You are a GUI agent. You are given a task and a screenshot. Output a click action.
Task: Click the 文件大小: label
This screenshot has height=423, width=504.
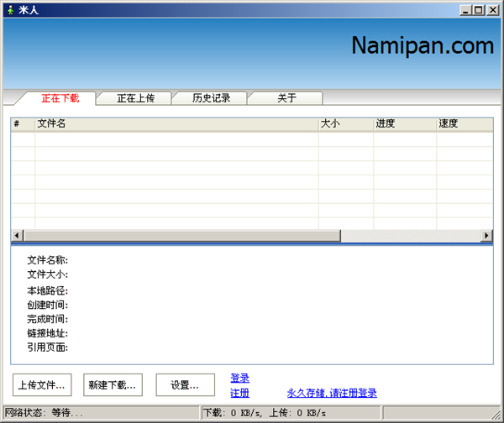click(48, 274)
